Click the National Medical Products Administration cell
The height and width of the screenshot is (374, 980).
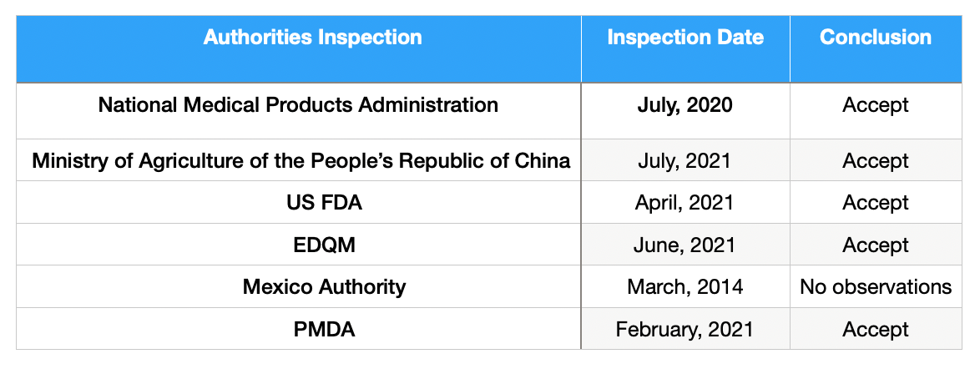pos(299,111)
